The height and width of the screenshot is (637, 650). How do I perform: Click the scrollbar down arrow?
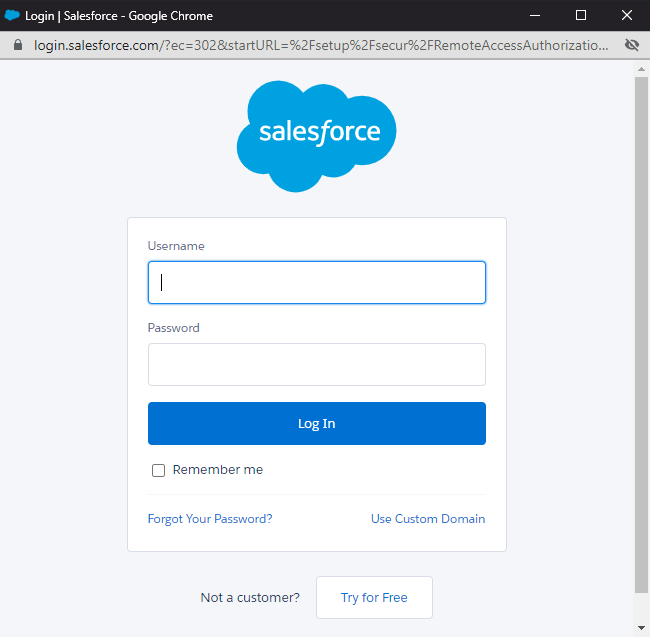pyautogui.click(x=641, y=628)
